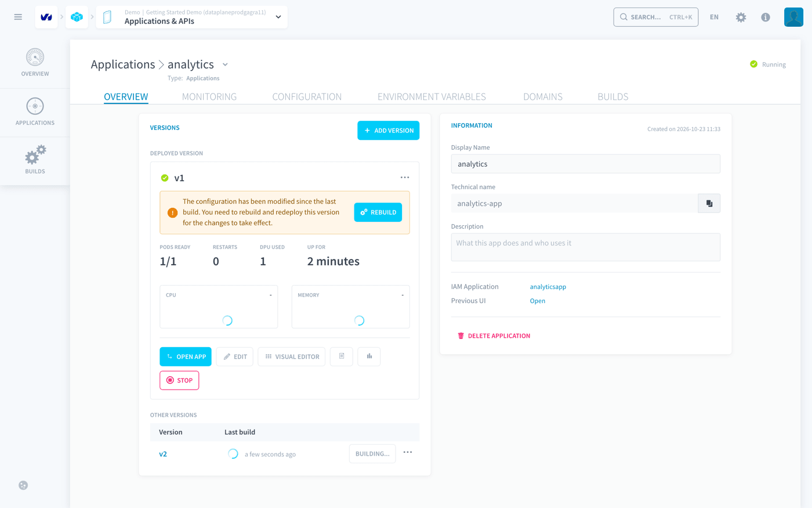Click the Open App button
The height and width of the screenshot is (508, 812).
[x=186, y=356]
